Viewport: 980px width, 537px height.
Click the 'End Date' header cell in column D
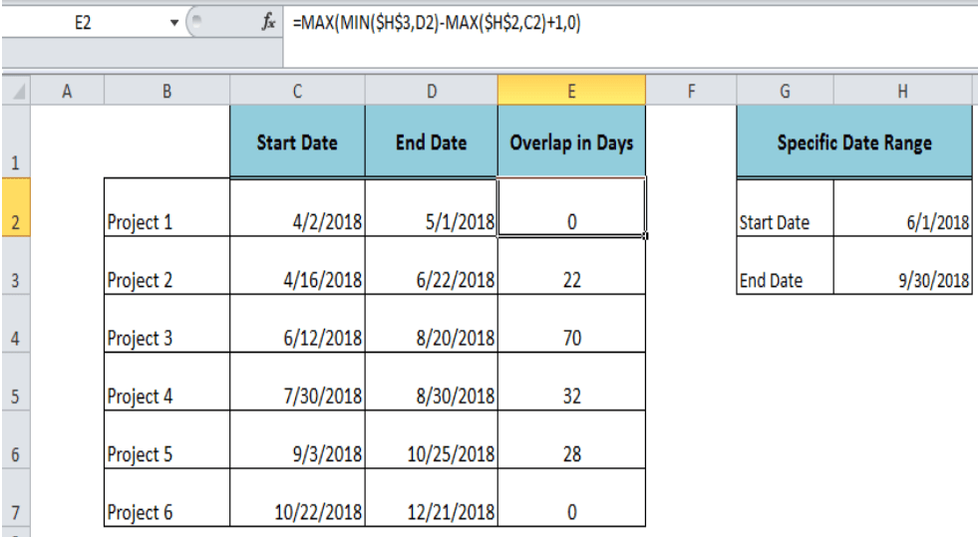click(432, 141)
